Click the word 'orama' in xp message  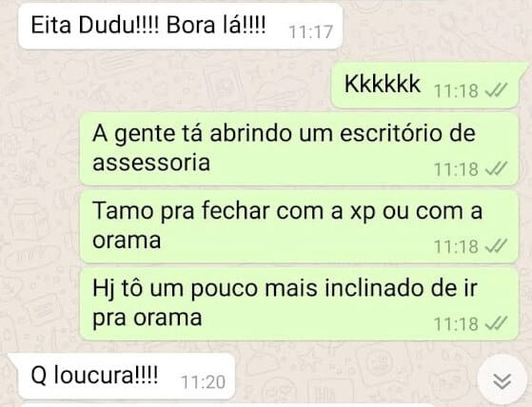tap(127, 241)
